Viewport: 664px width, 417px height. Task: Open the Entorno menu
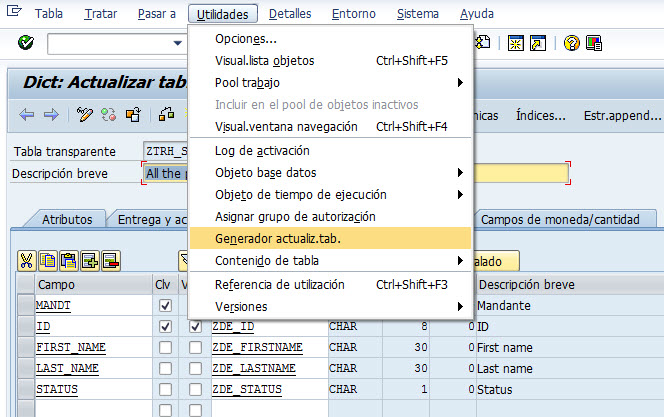point(354,14)
